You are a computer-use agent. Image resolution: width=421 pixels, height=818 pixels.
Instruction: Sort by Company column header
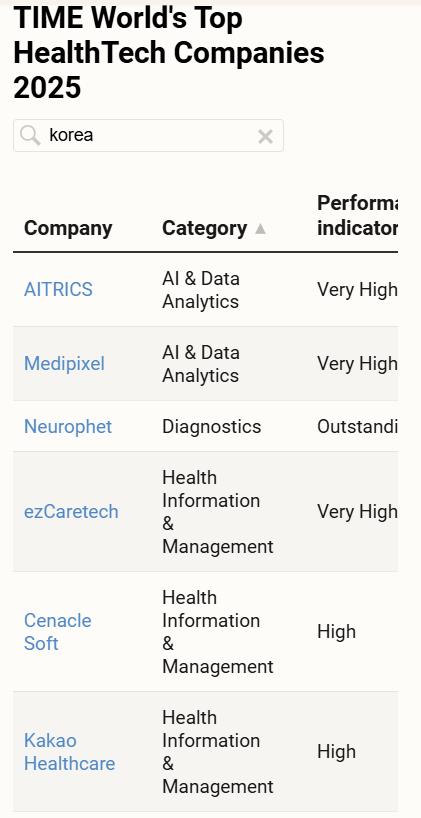pyautogui.click(x=68, y=228)
